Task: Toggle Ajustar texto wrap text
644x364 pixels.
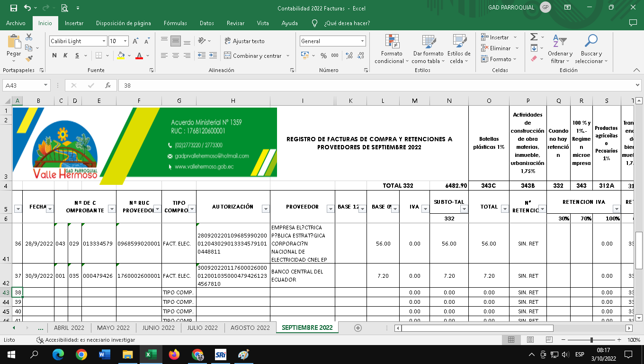Action: point(244,41)
